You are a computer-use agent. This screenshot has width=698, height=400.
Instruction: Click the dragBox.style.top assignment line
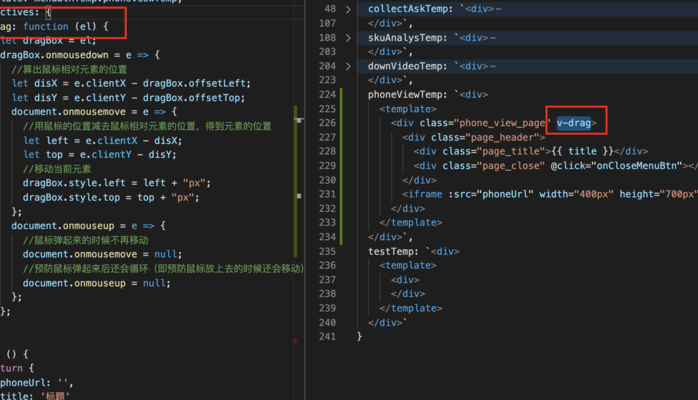coord(111,198)
